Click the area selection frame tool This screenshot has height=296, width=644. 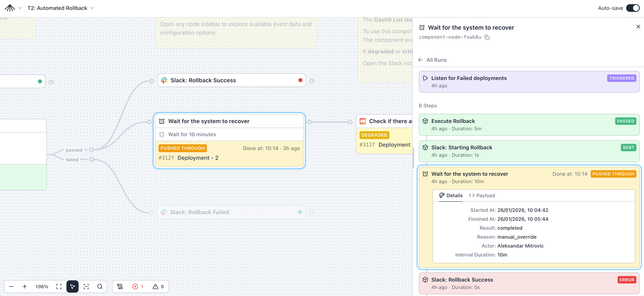pyautogui.click(x=86, y=287)
